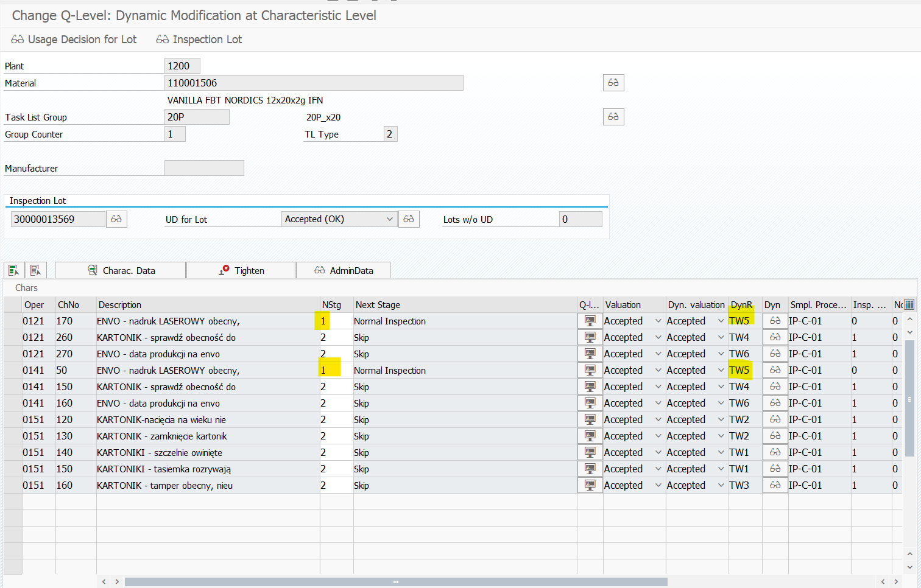Click the TL Type field showing 2

[x=390, y=134]
